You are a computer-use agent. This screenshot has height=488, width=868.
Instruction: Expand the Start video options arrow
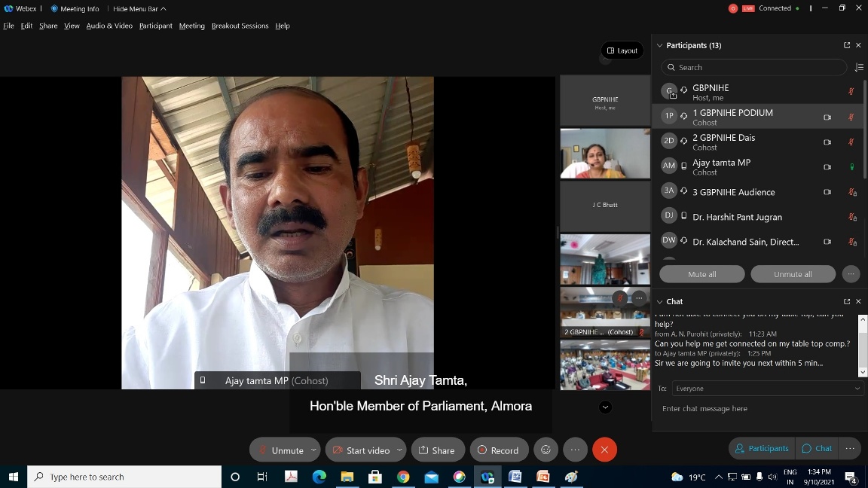399,450
